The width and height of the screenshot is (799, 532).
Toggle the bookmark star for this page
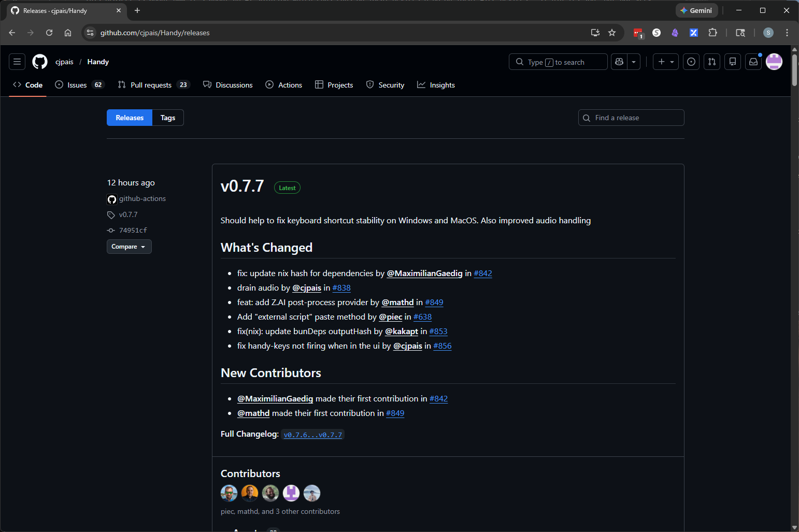click(612, 32)
